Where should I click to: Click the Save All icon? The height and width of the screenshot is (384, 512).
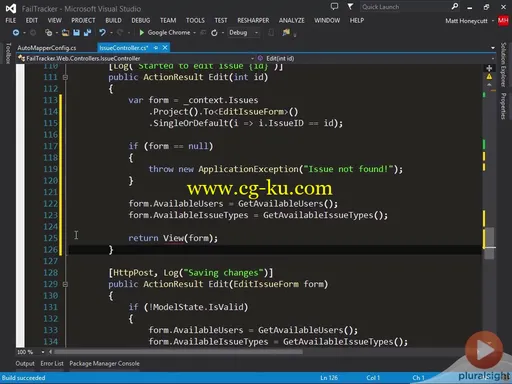[88, 33]
